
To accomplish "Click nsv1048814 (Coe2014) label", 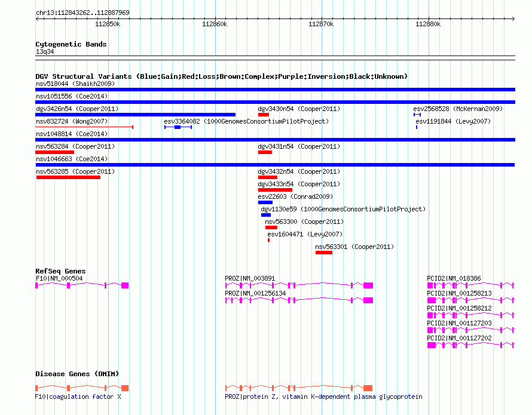I will point(72,134).
